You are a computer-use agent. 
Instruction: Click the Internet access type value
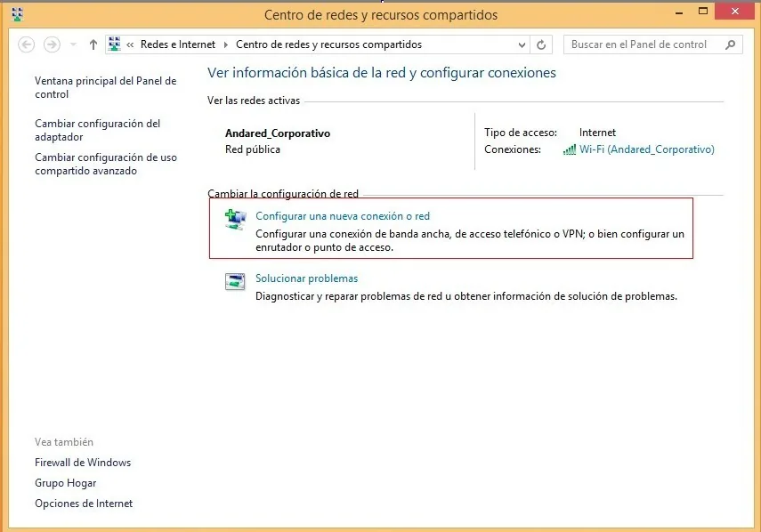597,133
